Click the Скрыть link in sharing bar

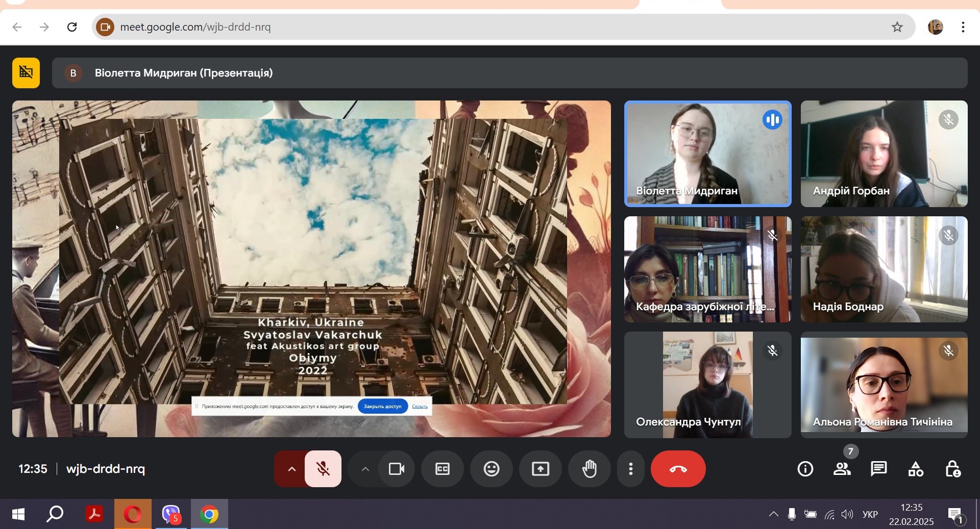click(420, 406)
